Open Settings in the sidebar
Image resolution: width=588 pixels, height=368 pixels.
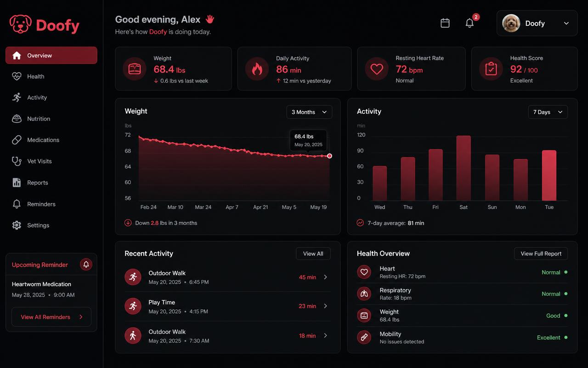(51, 225)
